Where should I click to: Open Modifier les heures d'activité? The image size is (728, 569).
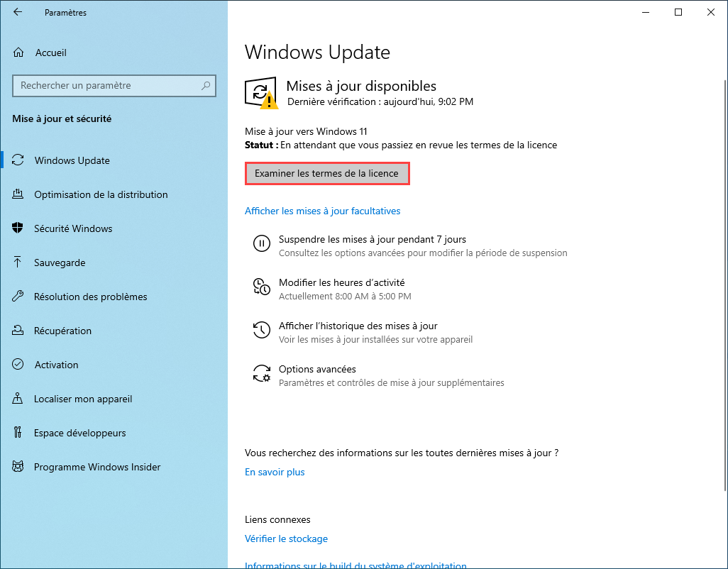[x=341, y=282]
